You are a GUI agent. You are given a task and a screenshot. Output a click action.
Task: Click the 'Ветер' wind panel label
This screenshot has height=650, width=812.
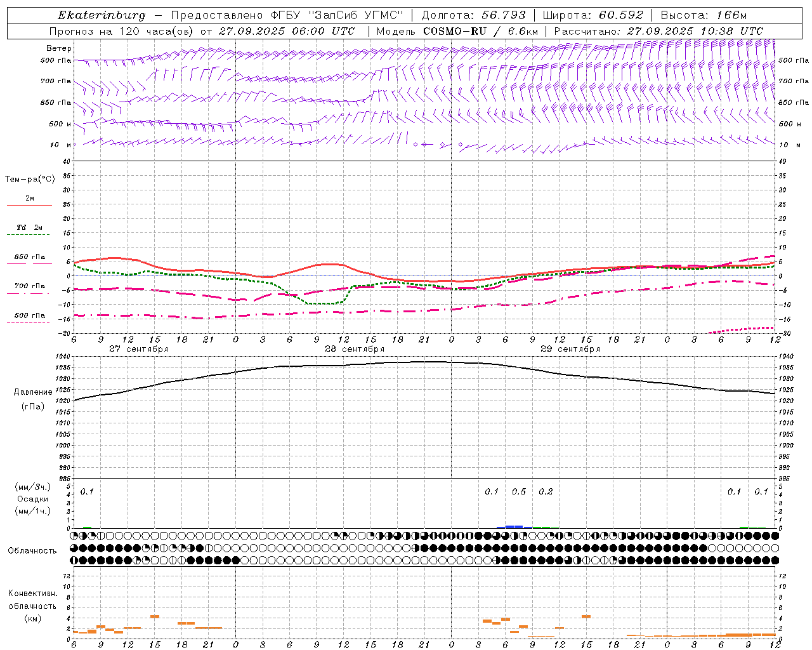coord(59,48)
